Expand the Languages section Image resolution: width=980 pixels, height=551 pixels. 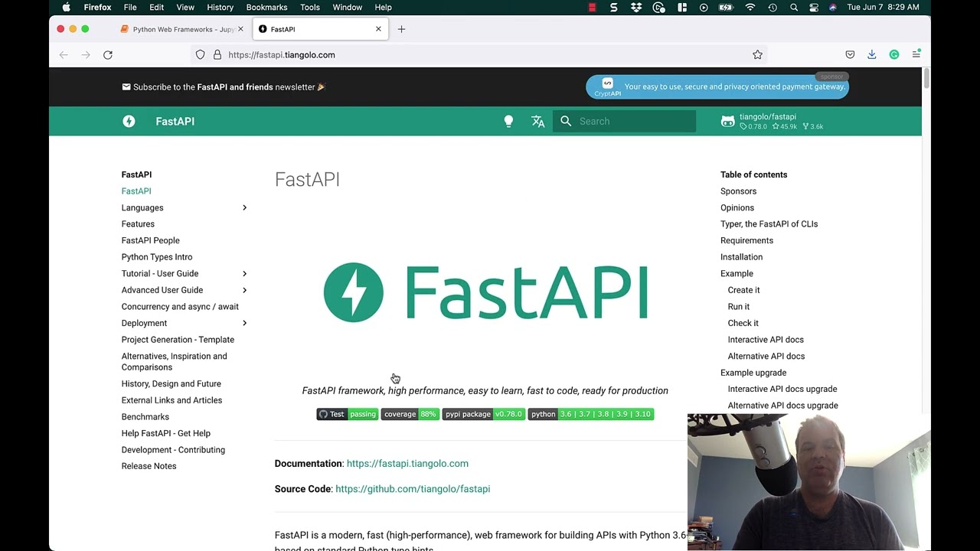pos(244,208)
